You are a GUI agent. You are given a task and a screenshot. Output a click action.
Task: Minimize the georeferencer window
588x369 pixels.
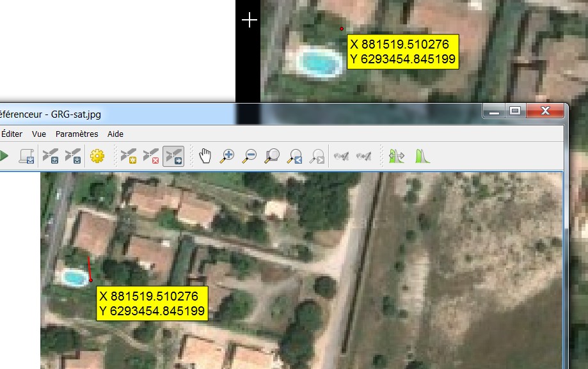pyautogui.click(x=494, y=111)
